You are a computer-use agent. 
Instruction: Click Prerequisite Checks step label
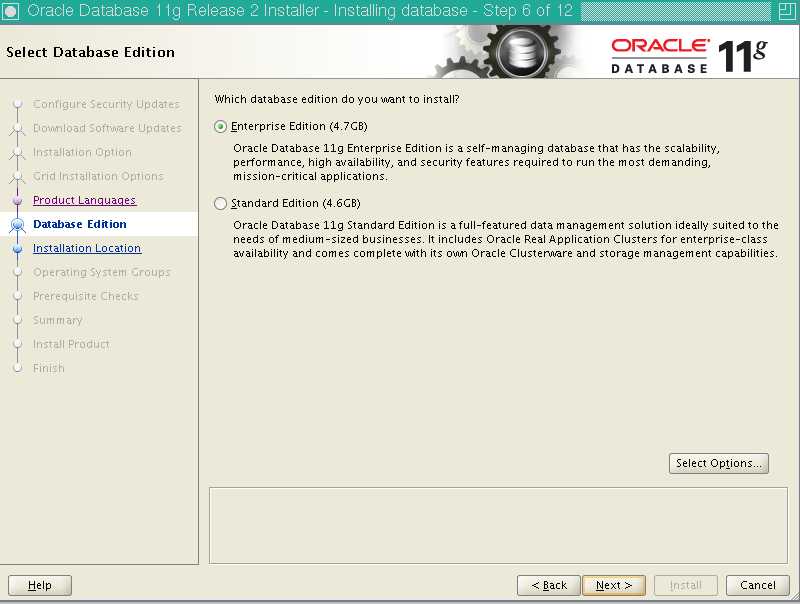86,296
